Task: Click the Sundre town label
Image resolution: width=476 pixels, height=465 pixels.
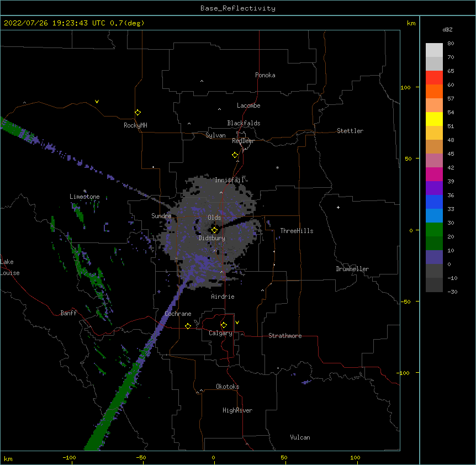Action: [161, 216]
